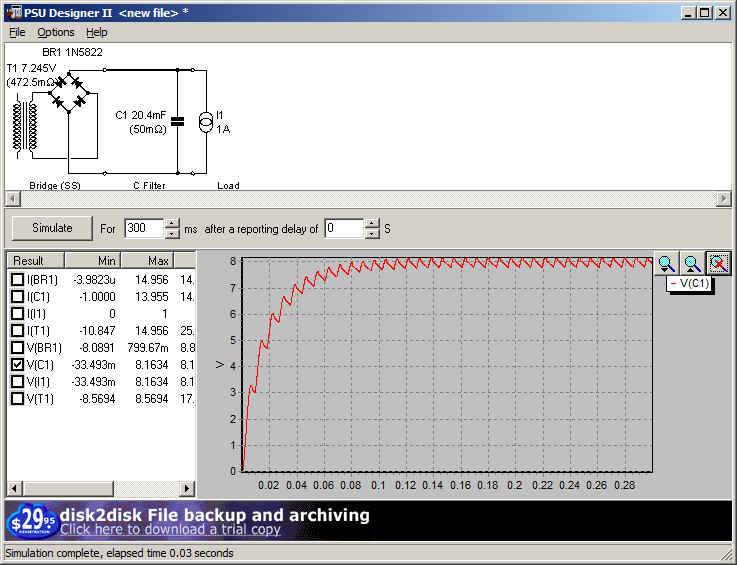The image size is (737, 565).
Task: Tick the I(C1) result checkbox
Action: [17, 297]
